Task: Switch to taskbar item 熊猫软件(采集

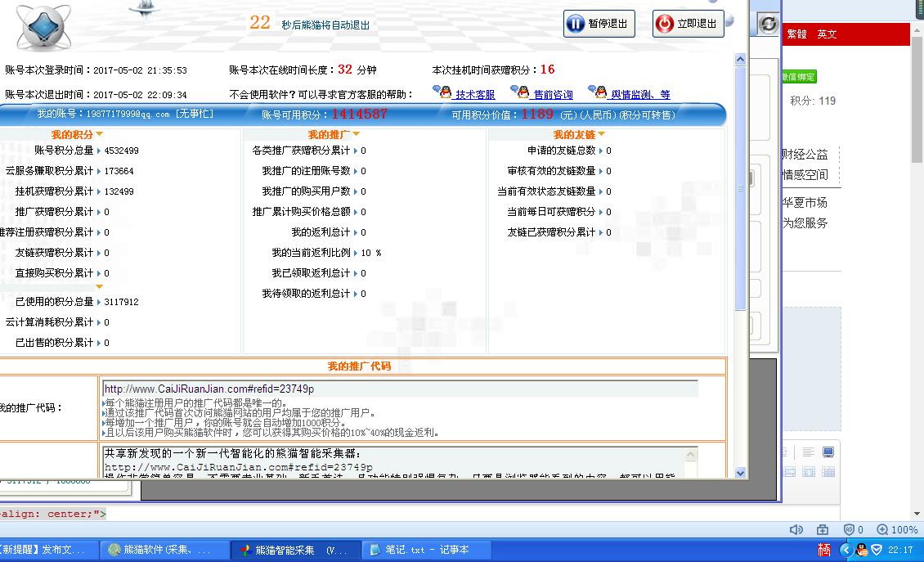Action: [165, 550]
